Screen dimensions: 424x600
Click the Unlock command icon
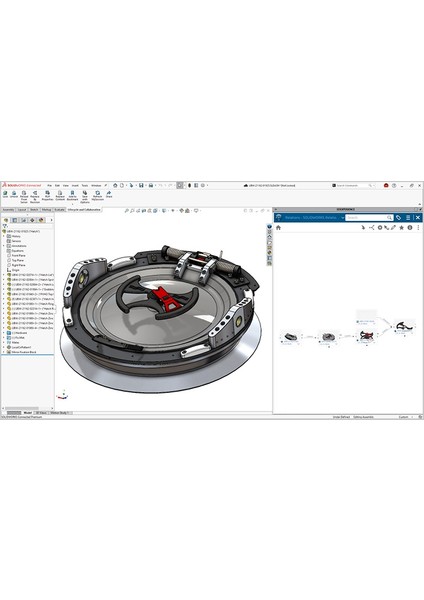coord(14,193)
